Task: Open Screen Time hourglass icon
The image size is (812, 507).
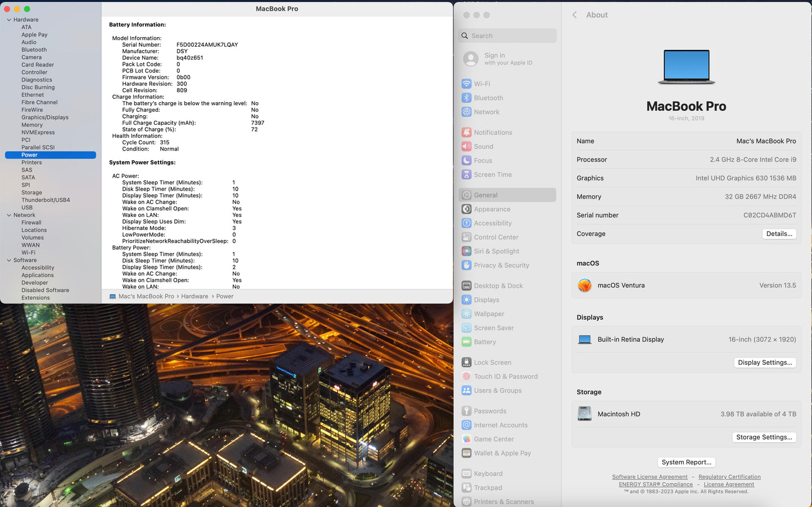Action: [466, 175]
